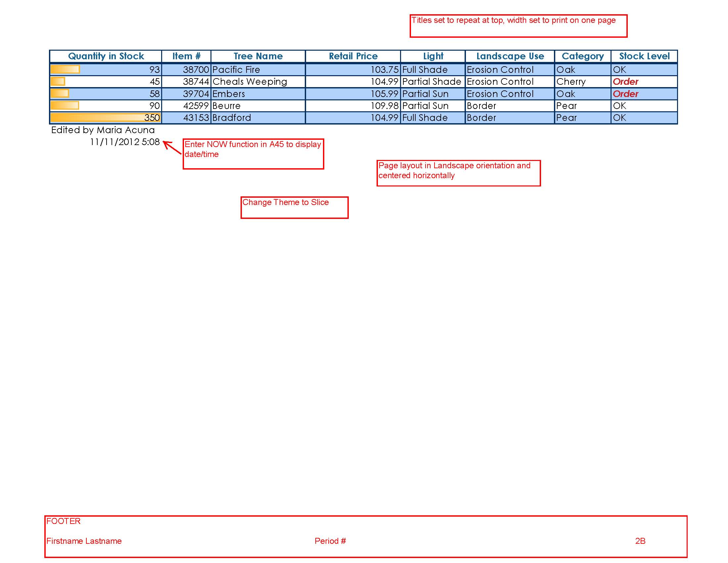The width and height of the screenshot is (728, 563).
Task: Click the Item # column header
Action: click(x=186, y=56)
